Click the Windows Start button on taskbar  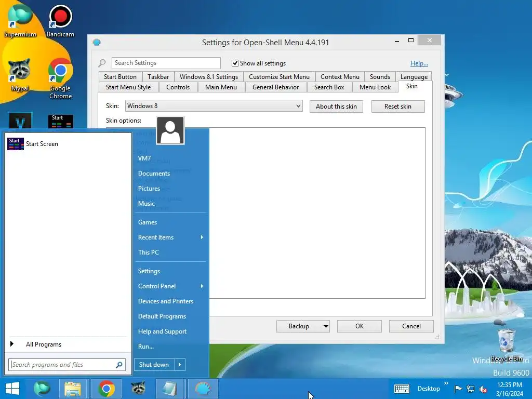(12, 389)
